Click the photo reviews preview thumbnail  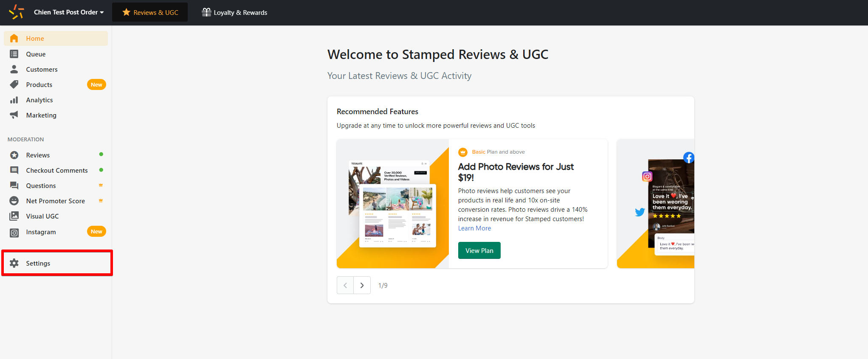(x=393, y=204)
